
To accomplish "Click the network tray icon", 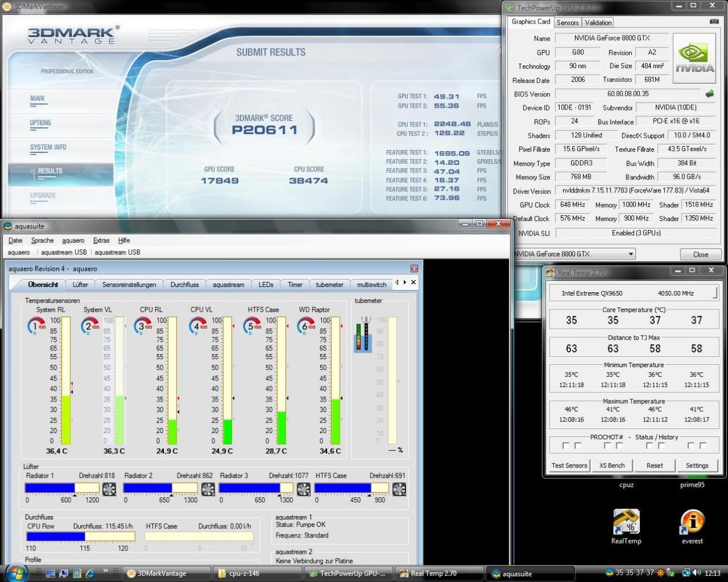I will point(686,573).
